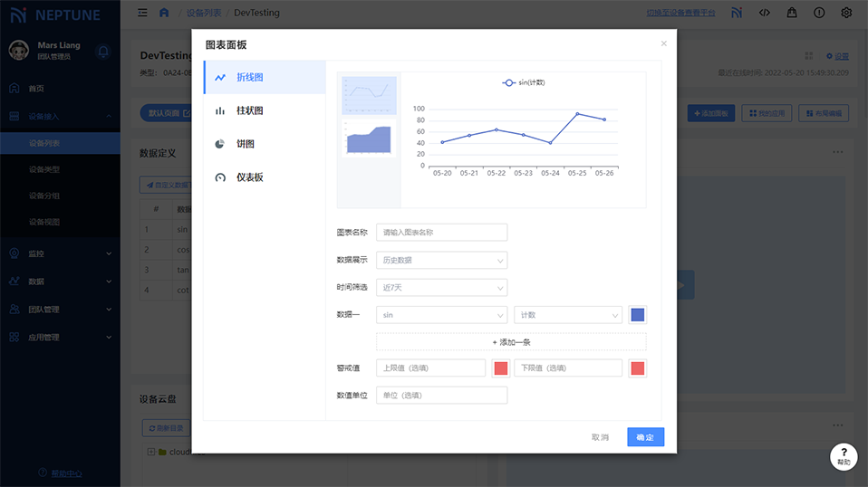The width and height of the screenshot is (868, 487).
Task: Select the 折线图 line chart type
Action: [x=263, y=78]
